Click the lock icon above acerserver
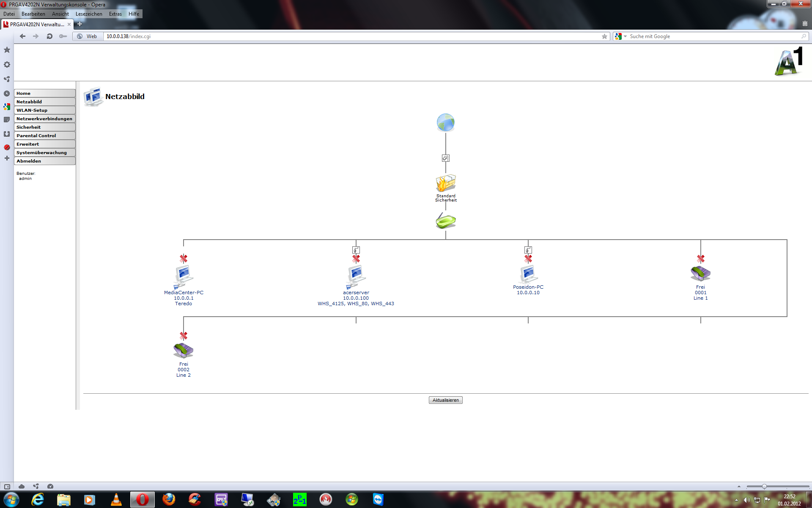The image size is (812, 508). [x=356, y=250]
